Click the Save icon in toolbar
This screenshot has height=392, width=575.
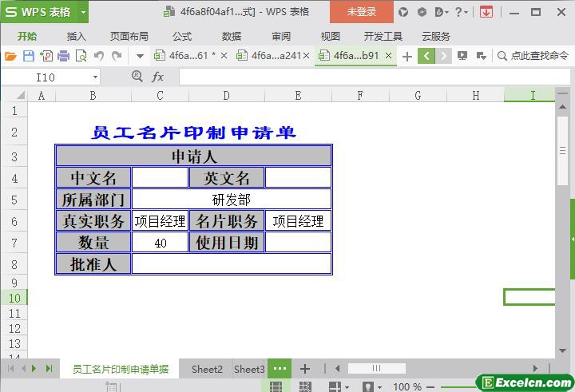point(28,56)
